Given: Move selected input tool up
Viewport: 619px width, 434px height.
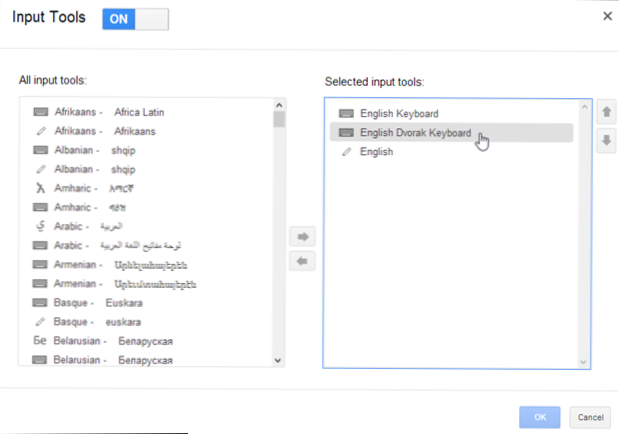Looking at the screenshot, I should [x=605, y=113].
